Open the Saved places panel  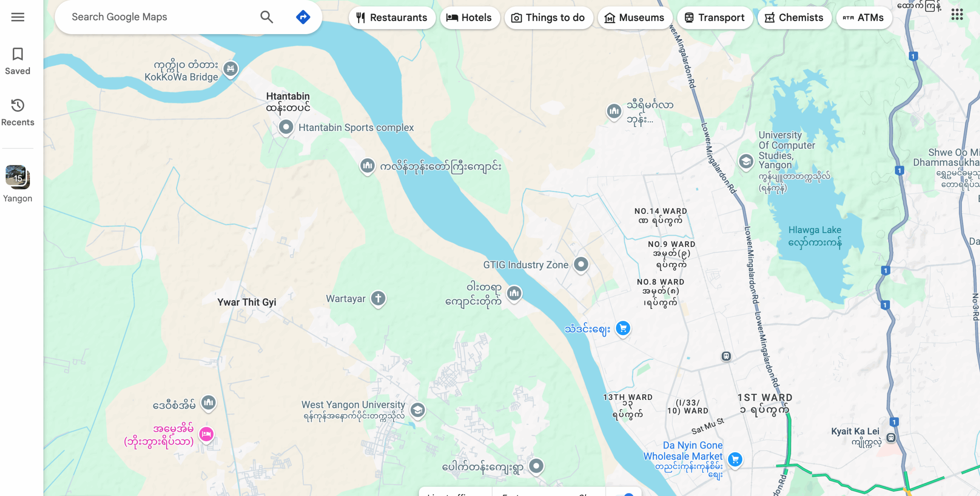tap(18, 61)
